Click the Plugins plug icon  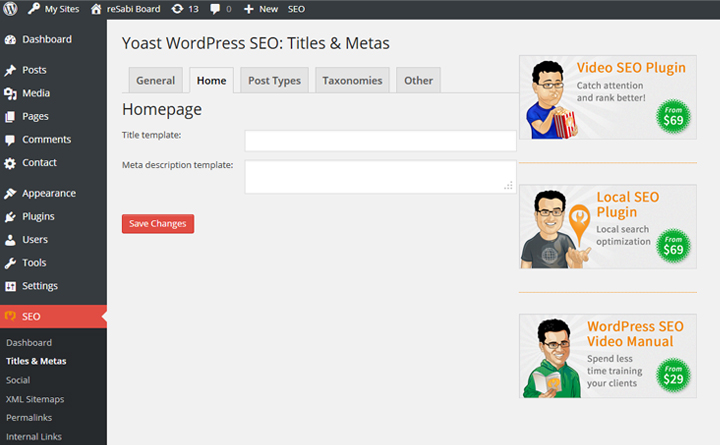(10, 217)
